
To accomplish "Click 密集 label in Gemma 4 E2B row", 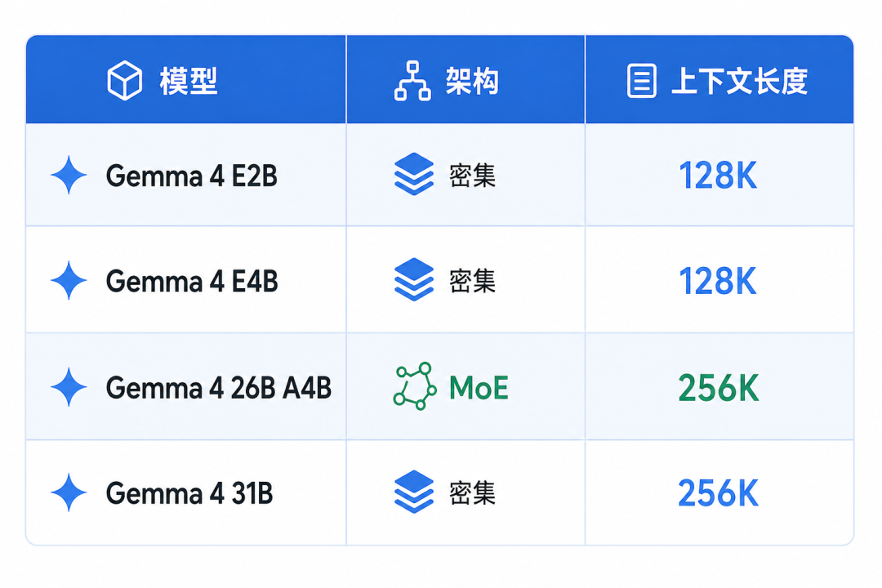I will (x=473, y=176).
